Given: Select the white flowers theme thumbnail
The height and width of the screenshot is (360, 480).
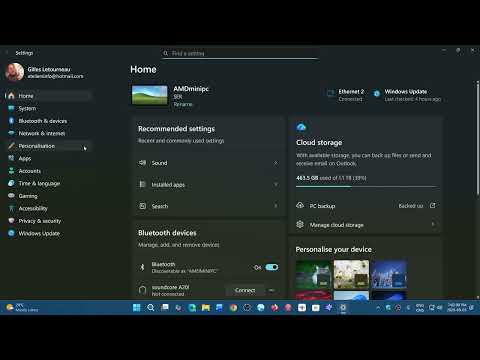Looking at the screenshot, I should point(351,275).
